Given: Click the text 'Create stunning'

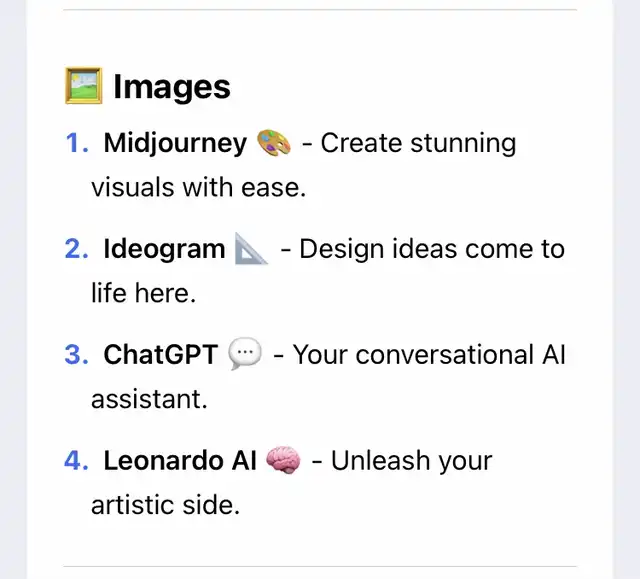Looking at the screenshot, I should [x=418, y=144].
